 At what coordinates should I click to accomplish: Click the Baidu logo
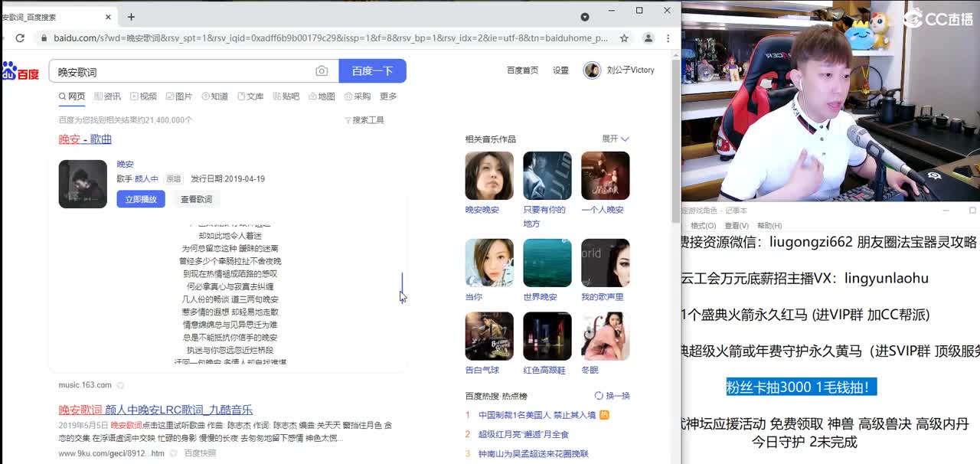coord(20,72)
